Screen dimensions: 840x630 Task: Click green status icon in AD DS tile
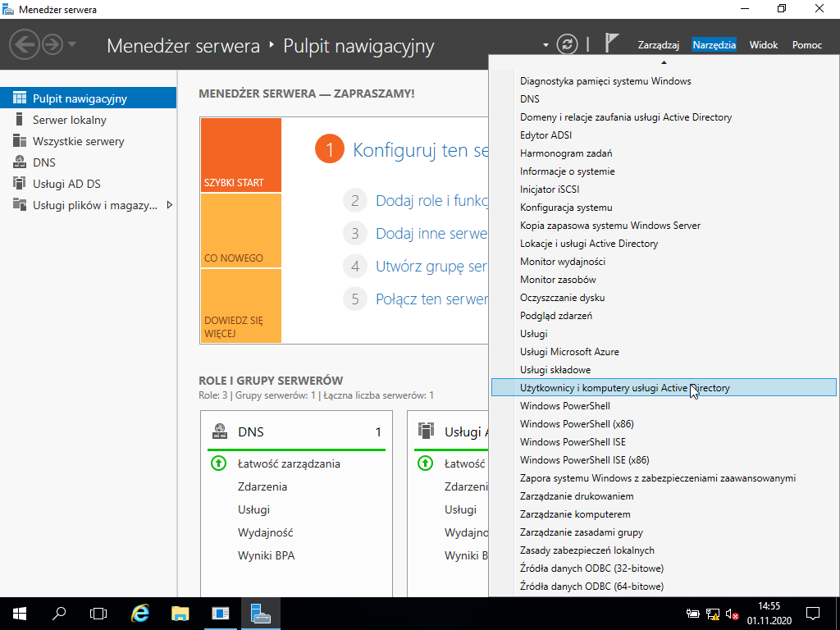click(425, 463)
